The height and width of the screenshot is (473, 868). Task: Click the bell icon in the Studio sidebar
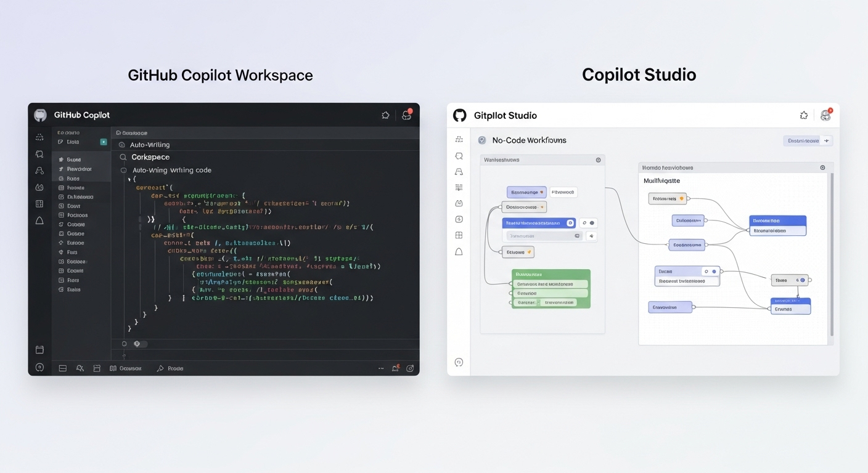(459, 251)
